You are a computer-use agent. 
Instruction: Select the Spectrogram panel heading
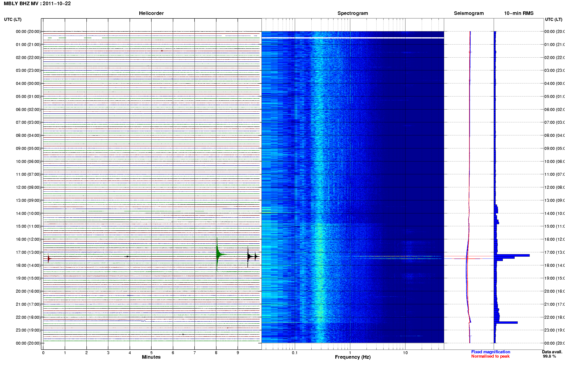point(353,13)
